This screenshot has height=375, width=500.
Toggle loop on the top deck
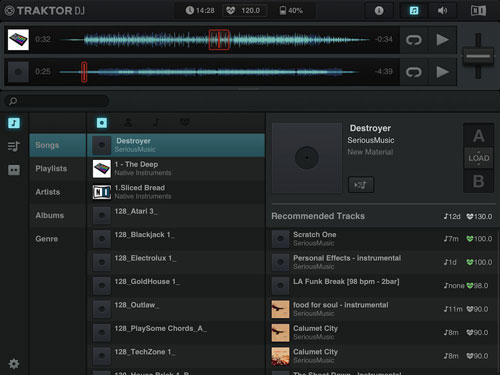click(x=414, y=40)
